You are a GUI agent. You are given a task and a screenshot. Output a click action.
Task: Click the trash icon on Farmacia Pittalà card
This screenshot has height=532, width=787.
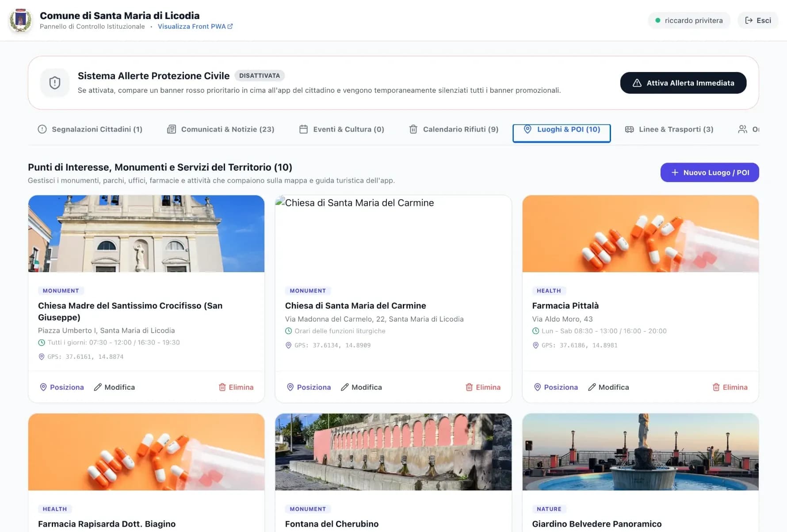tap(716, 387)
